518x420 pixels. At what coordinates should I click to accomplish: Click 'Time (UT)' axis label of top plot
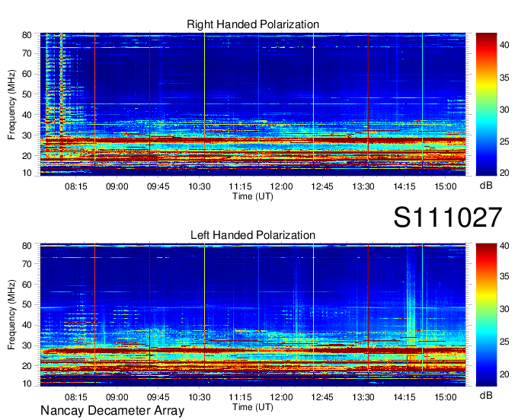pos(253,196)
